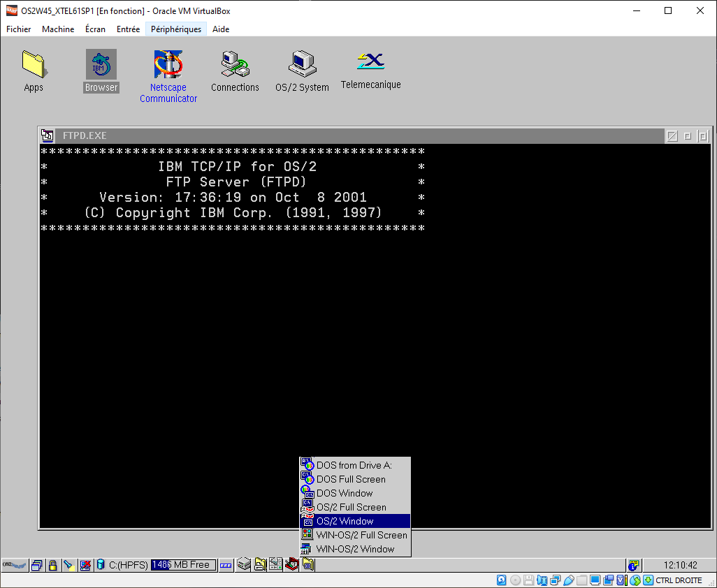Image resolution: width=717 pixels, height=588 pixels.
Task: Select the IBM Browser desktop icon
Action: 101,65
